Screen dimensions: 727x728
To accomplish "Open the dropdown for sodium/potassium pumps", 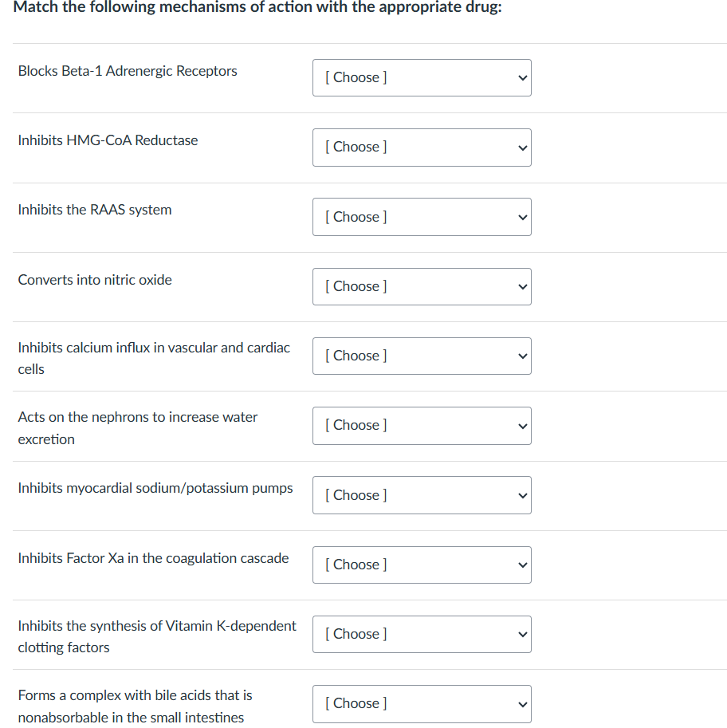I will pos(422,495).
